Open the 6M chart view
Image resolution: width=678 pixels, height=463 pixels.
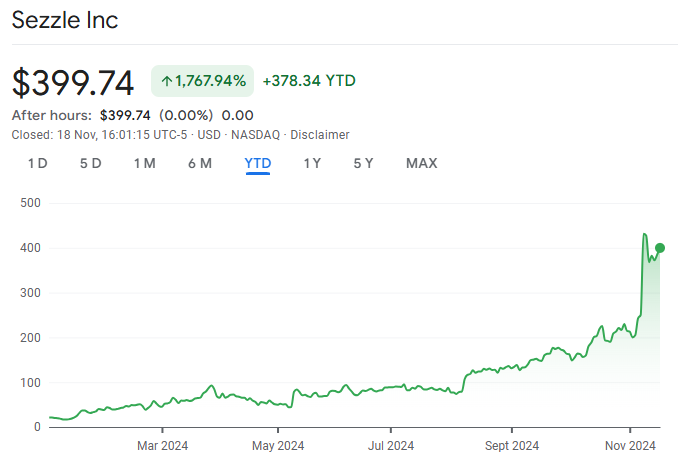(199, 163)
